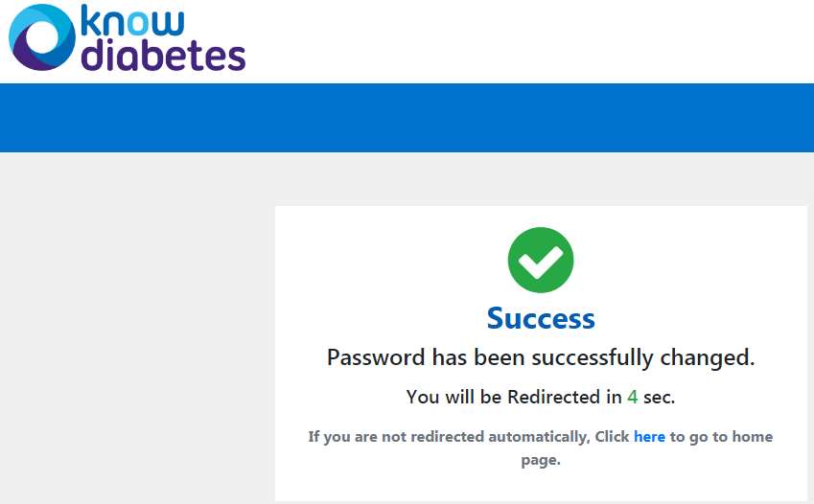Click the word "page." on the last line
This screenshot has width=814, height=504.
pyautogui.click(x=541, y=460)
